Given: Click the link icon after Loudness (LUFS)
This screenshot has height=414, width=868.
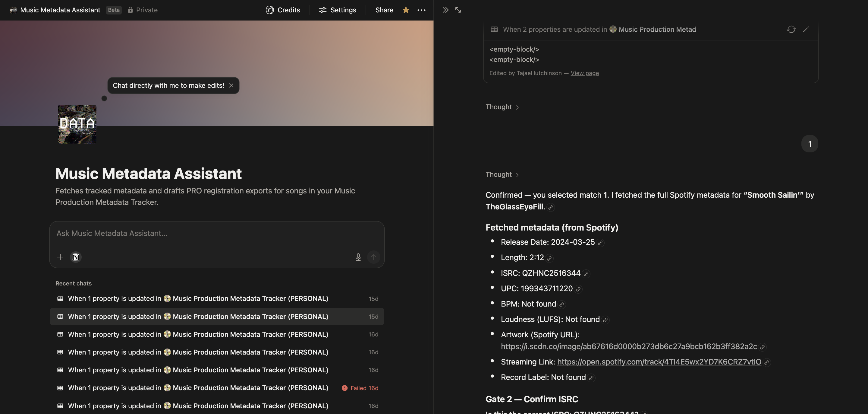Looking at the screenshot, I should coord(605,320).
